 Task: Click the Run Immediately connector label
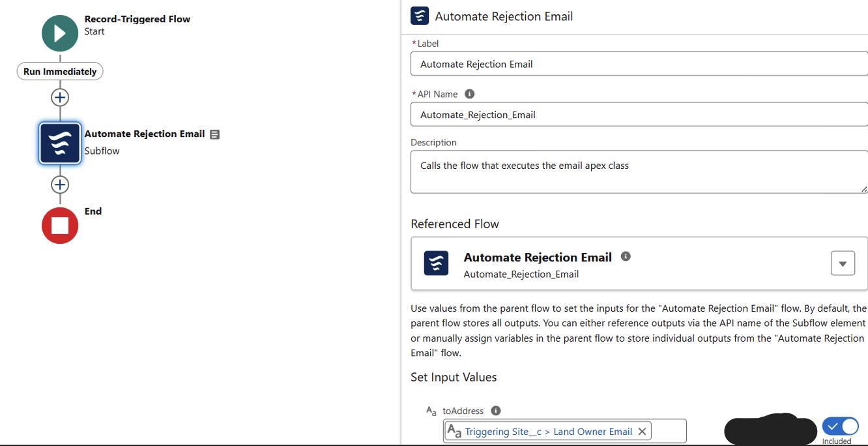click(x=60, y=71)
